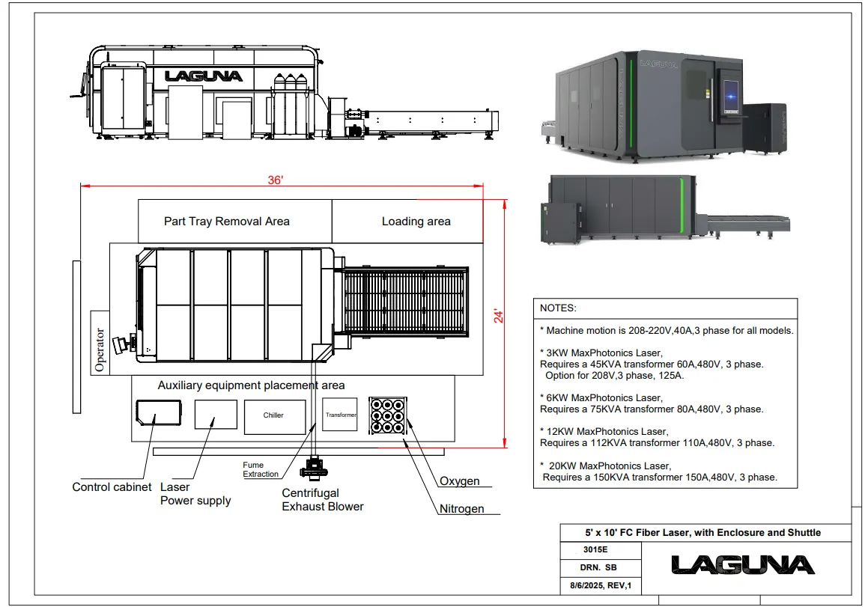Click '20KW MaxPhotonics Laser,' note line
The image size is (868, 607).
click(606, 466)
